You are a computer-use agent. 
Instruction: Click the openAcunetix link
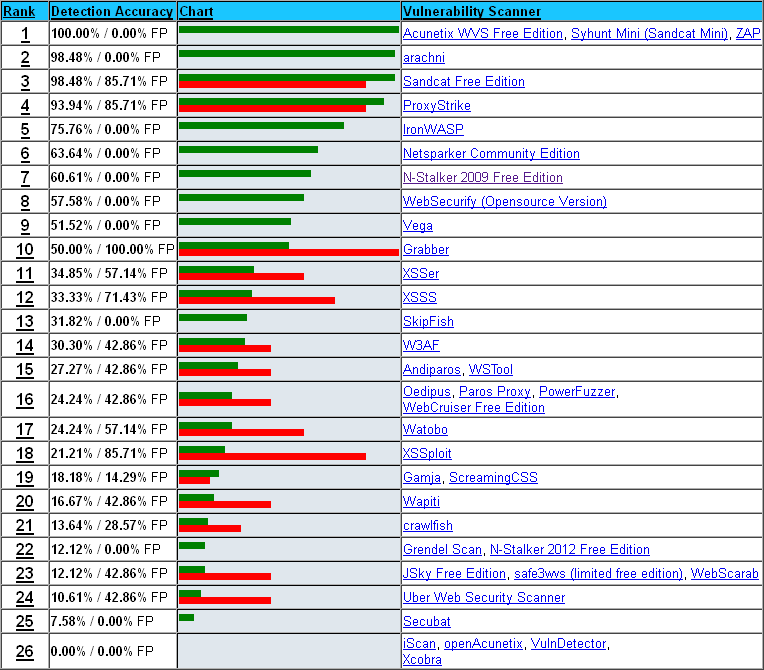483,644
